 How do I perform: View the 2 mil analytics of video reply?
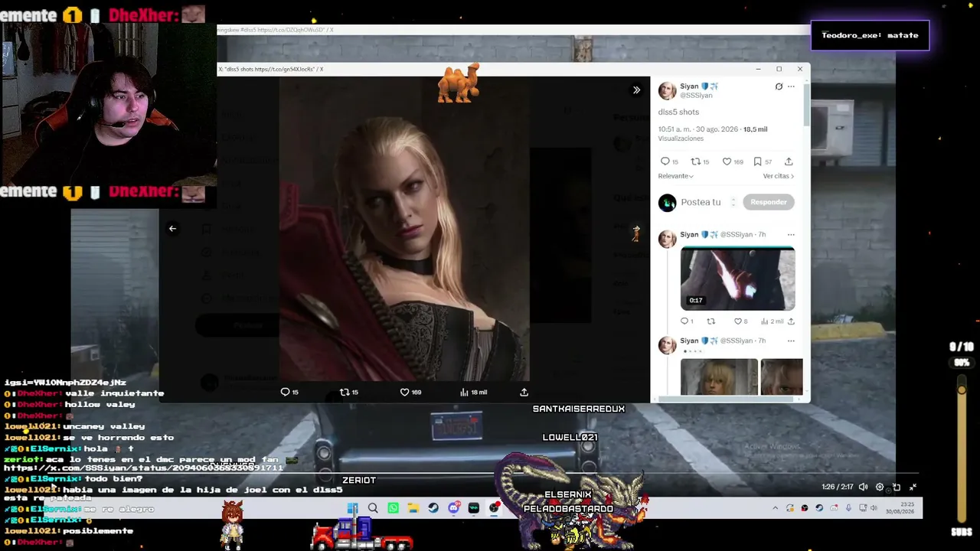click(x=772, y=321)
